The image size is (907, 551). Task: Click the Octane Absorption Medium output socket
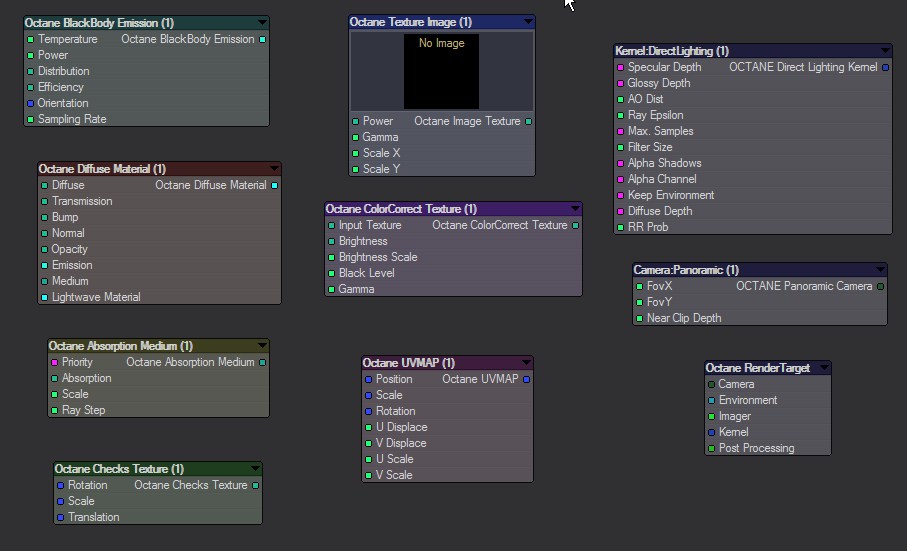(x=263, y=363)
